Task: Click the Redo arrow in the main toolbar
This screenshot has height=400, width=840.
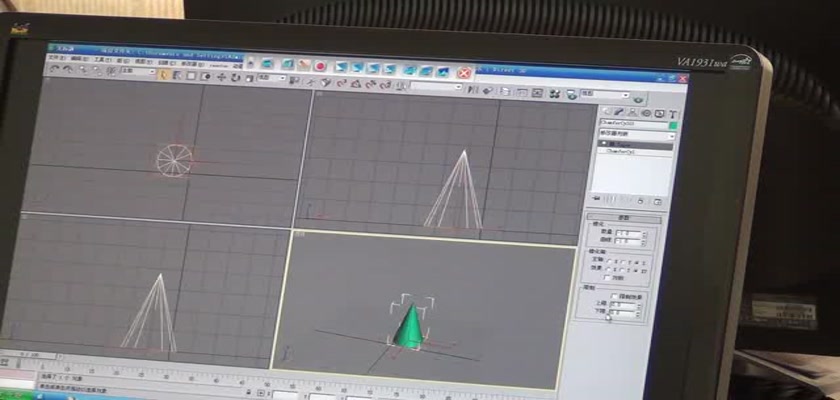Action: [x=68, y=70]
